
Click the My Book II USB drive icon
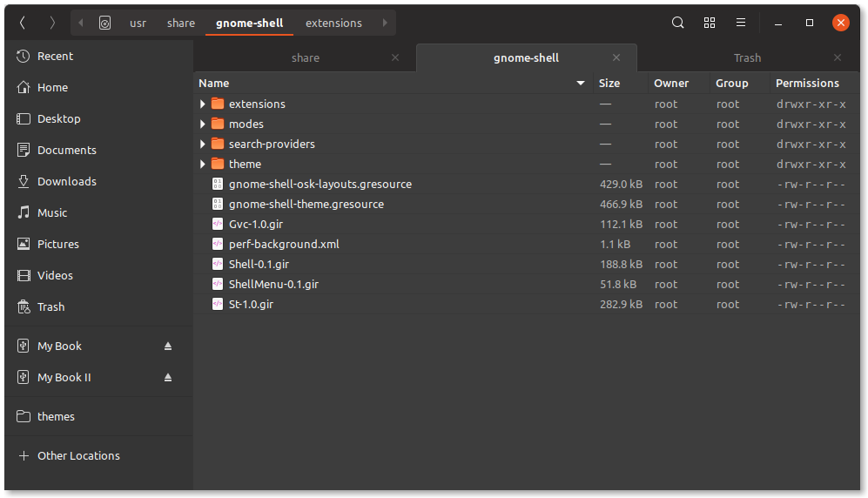23,377
